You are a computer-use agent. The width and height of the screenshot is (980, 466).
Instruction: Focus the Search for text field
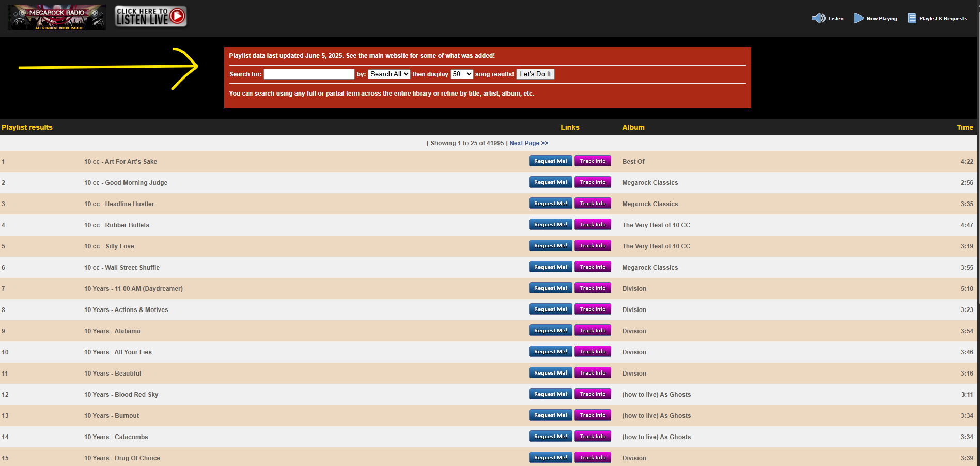click(x=309, y=74)
